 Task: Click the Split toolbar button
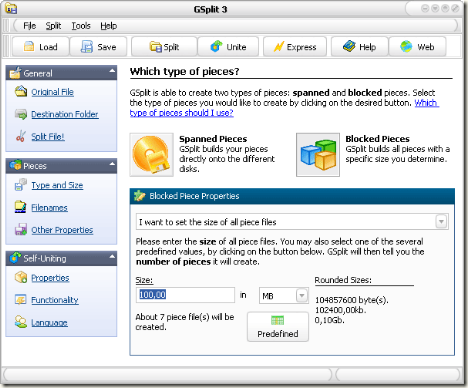coord(164,47)
